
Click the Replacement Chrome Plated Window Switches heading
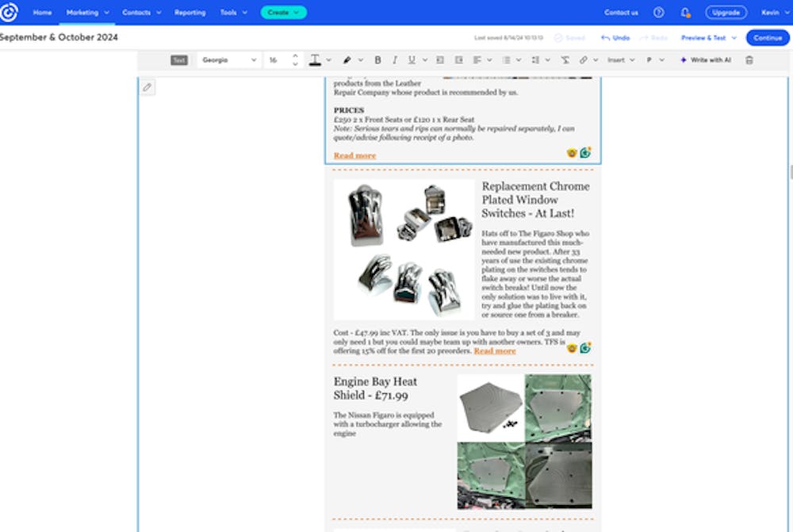click(535, 200)
